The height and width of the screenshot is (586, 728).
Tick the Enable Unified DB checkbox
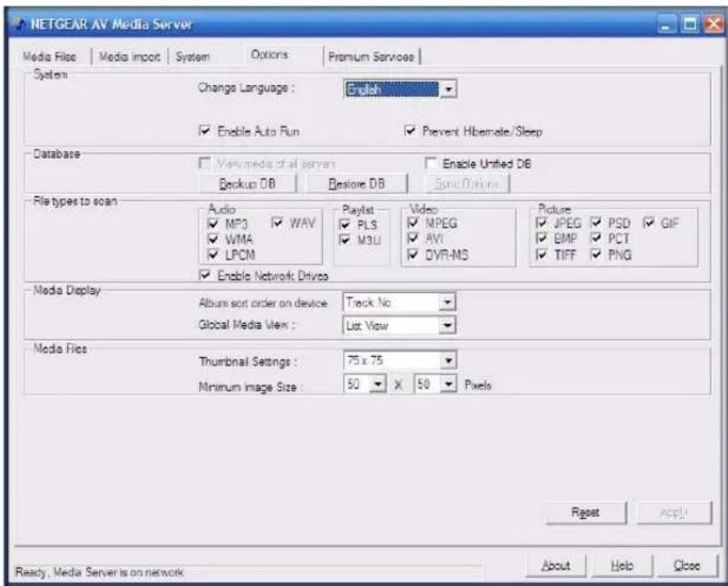pyautogui.click(x=431, y=163)
